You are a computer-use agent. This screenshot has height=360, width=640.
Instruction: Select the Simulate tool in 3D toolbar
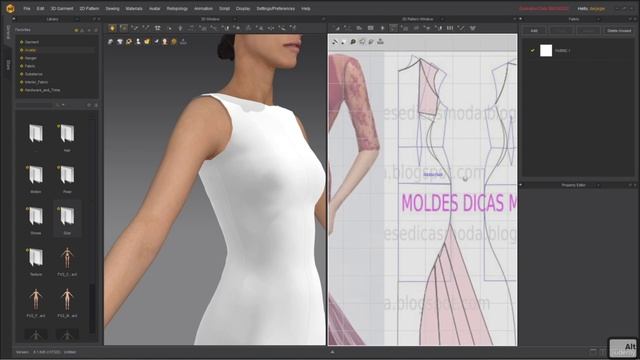[x=112, y=28]
